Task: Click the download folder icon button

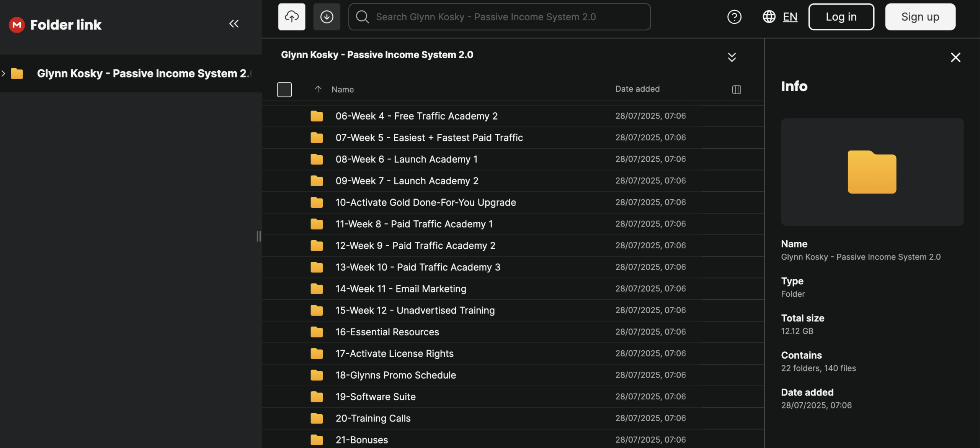Action: [x=327, y=17]
